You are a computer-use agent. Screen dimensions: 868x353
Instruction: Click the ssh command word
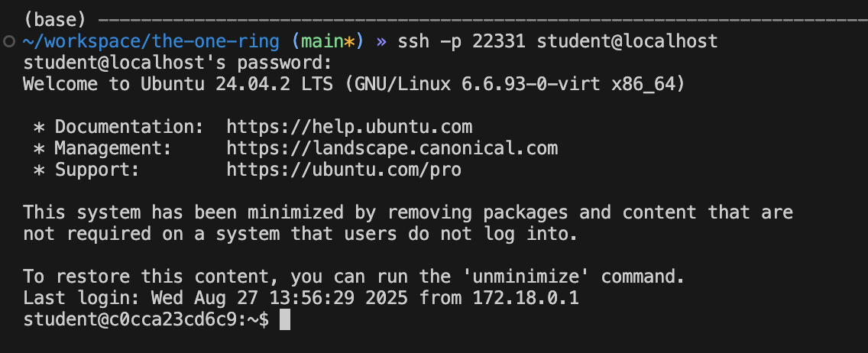coord(413,40)
